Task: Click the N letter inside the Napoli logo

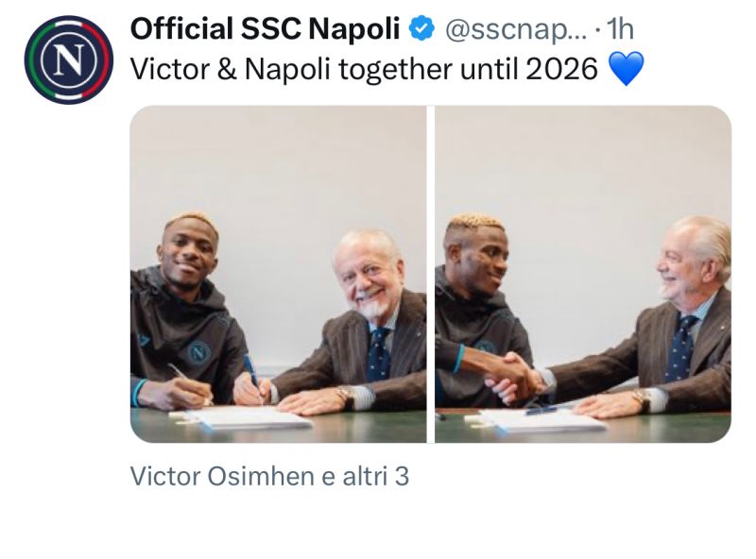Action: click(68, 59)
